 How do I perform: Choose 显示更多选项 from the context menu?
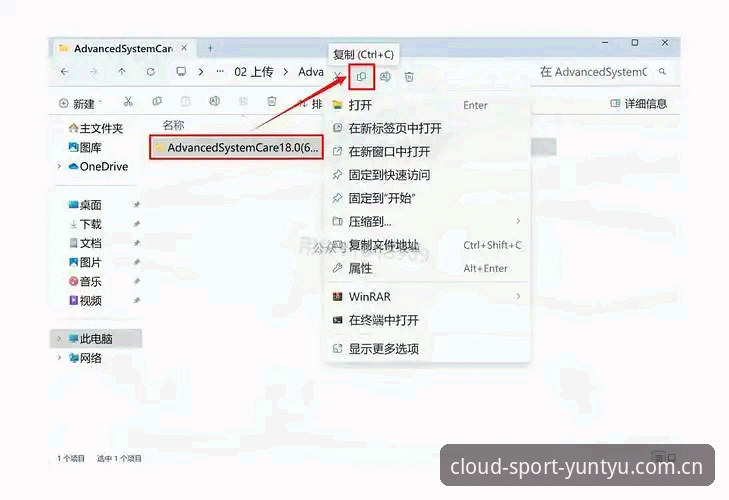(x=428, y=348)
